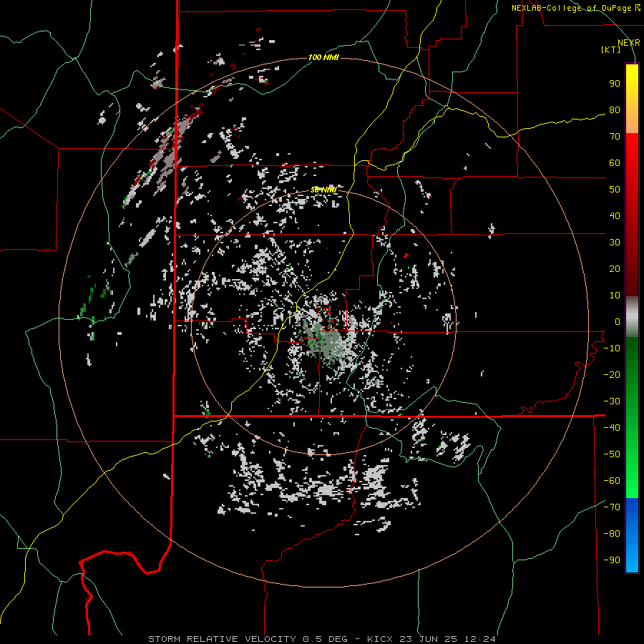
Task: Click the 70 value on the velocity scale
Action: pyautogui.click(x=615, y=137)
